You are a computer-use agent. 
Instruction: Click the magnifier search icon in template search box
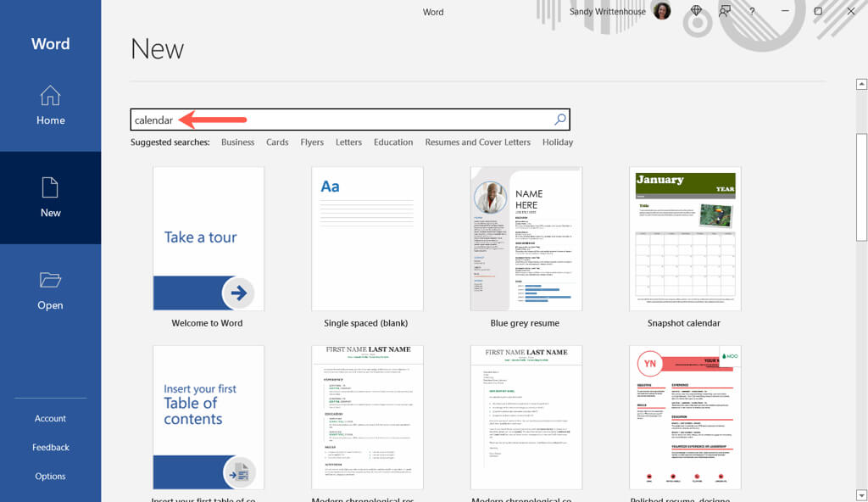coord(560,119)
